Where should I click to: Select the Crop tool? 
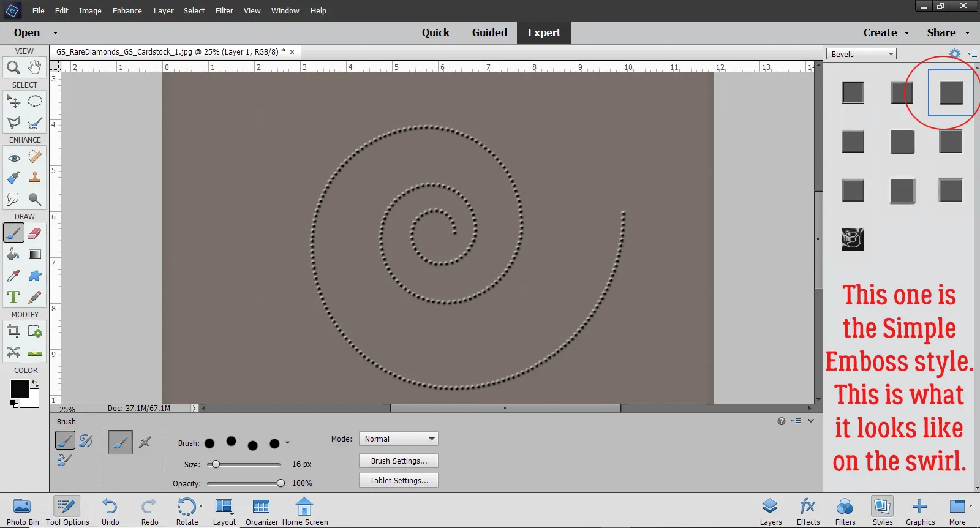pos(13,331)
